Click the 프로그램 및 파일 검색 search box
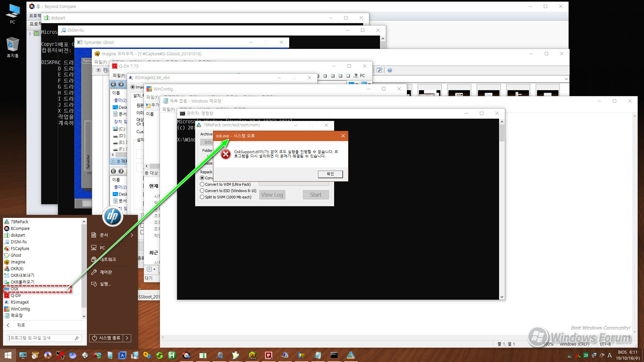 click(x=44, y=338)
